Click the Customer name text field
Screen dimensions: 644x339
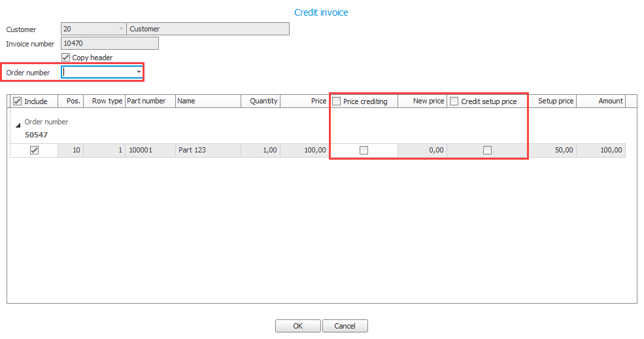208,29
